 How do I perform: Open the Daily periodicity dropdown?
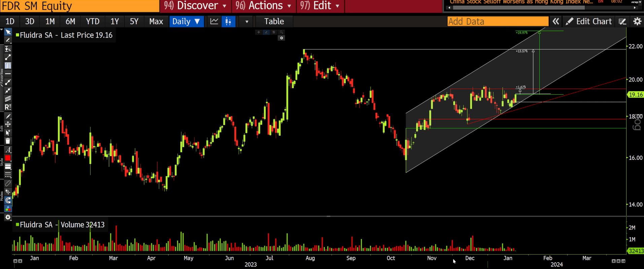(x=186, y=22)
